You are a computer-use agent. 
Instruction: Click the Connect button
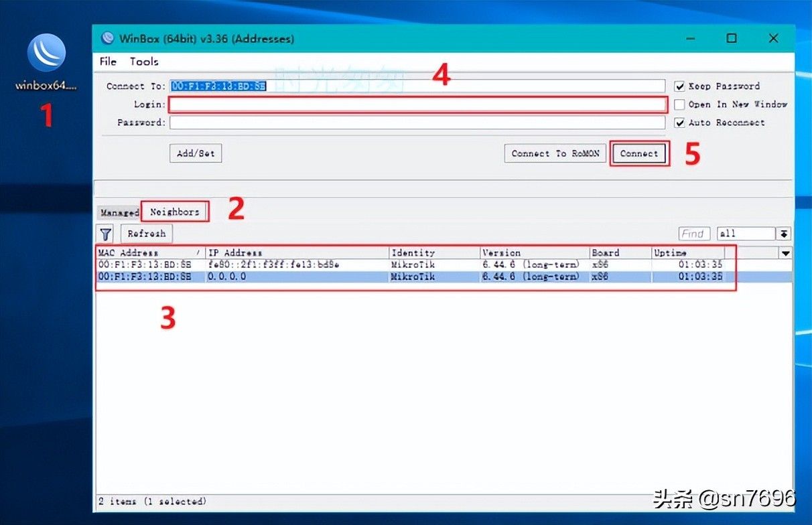click(x=639, y=153)
